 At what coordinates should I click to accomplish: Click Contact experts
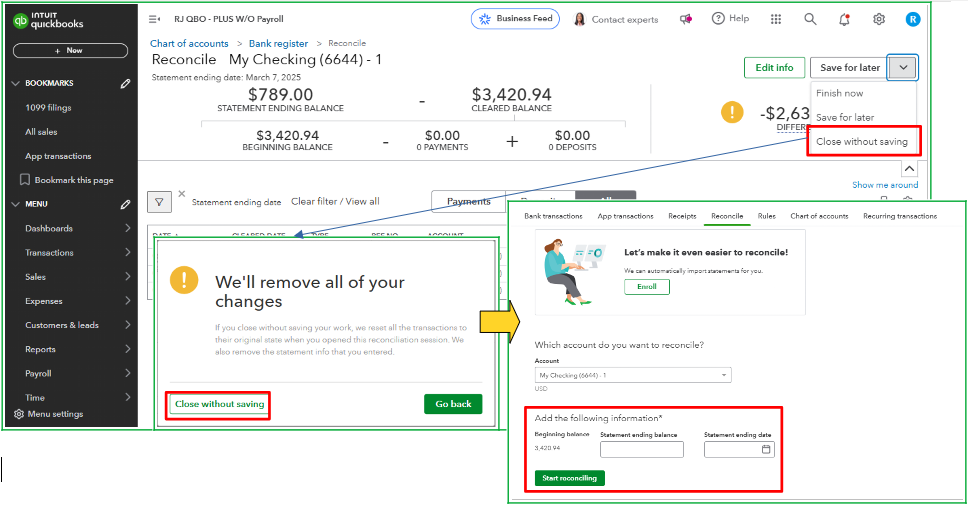pyautogui.click(x=616, y=19)
